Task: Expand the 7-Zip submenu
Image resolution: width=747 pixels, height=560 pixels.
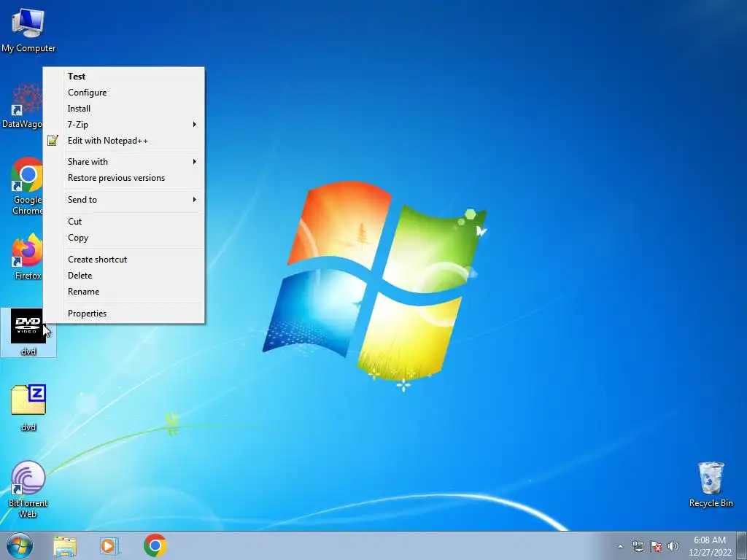Action: 124,124
